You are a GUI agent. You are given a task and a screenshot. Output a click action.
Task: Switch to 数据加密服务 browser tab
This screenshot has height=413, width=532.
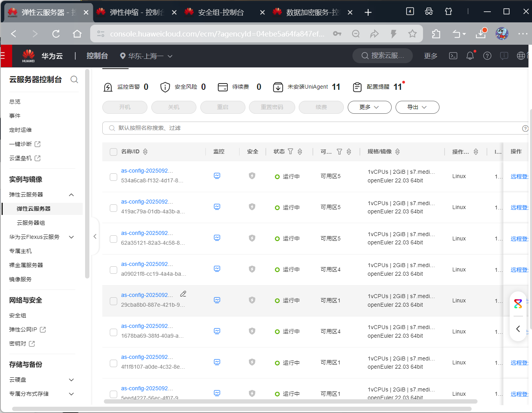tap(312, 12)
